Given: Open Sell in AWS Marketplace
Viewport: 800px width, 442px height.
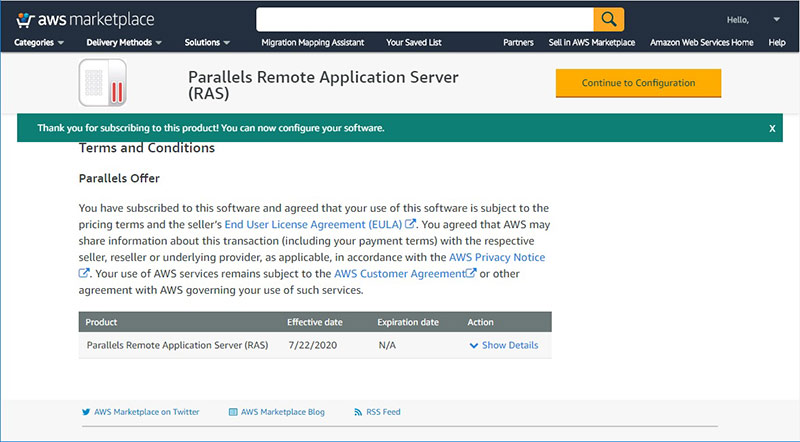Looking at the screenshot, I should click(x=592, y=42).
